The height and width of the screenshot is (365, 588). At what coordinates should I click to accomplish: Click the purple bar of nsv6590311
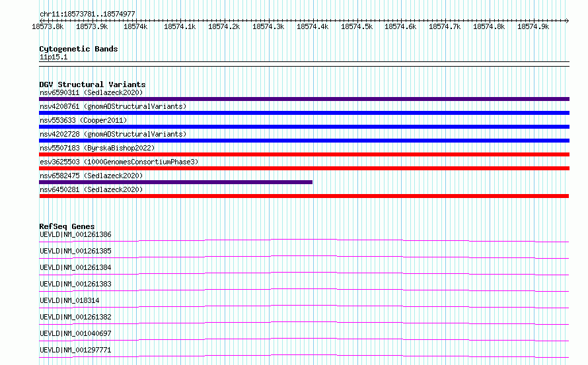304,99
